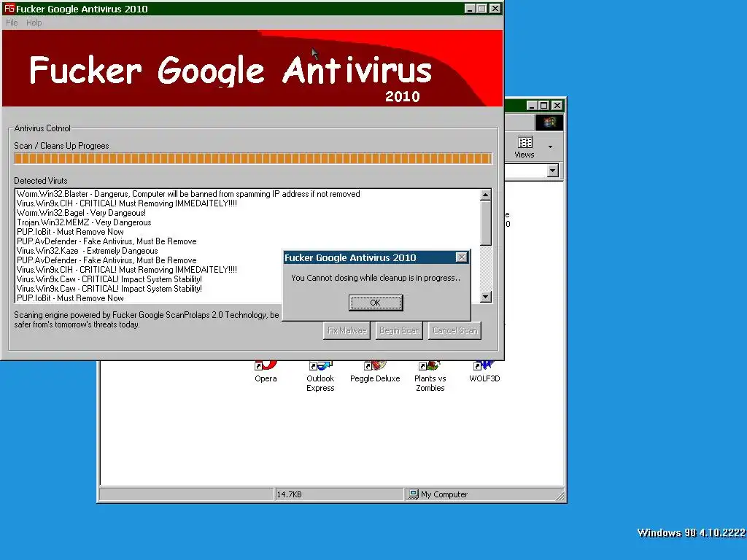This screenshot has height=560, width=747.
Task: Expand the explorer address bar dropdown
Action: point(553,171)
